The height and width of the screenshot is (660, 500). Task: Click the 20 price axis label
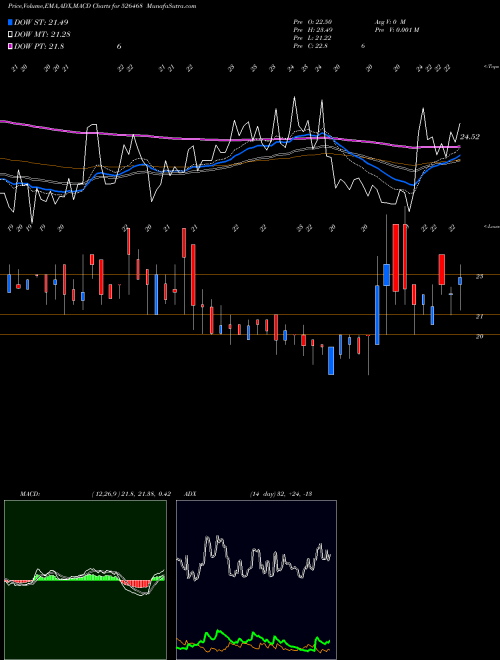click(479, 336)
